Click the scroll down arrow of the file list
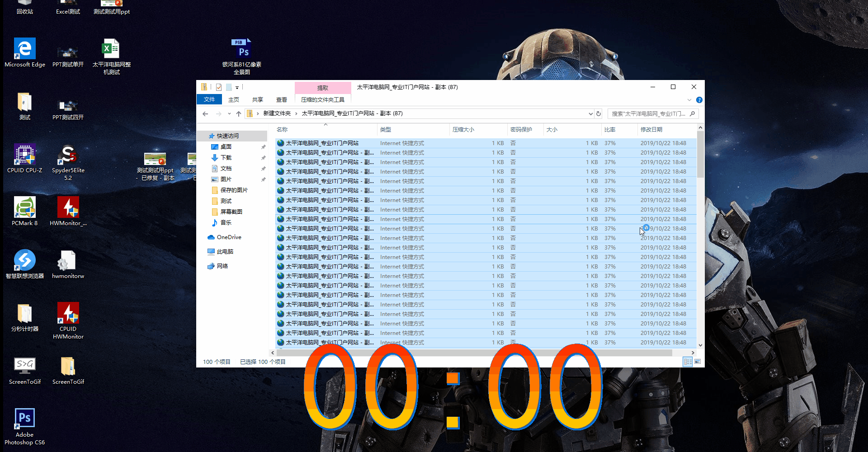This screenshot has width=868, height=452. pos(700,345)
